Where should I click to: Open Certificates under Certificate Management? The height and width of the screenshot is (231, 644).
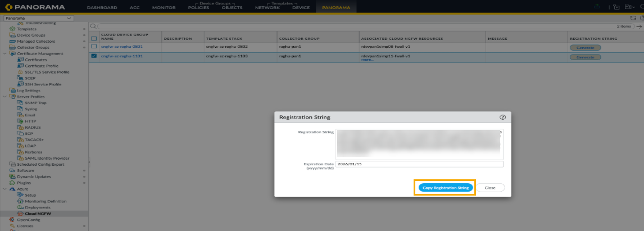(x=35, y=60)
